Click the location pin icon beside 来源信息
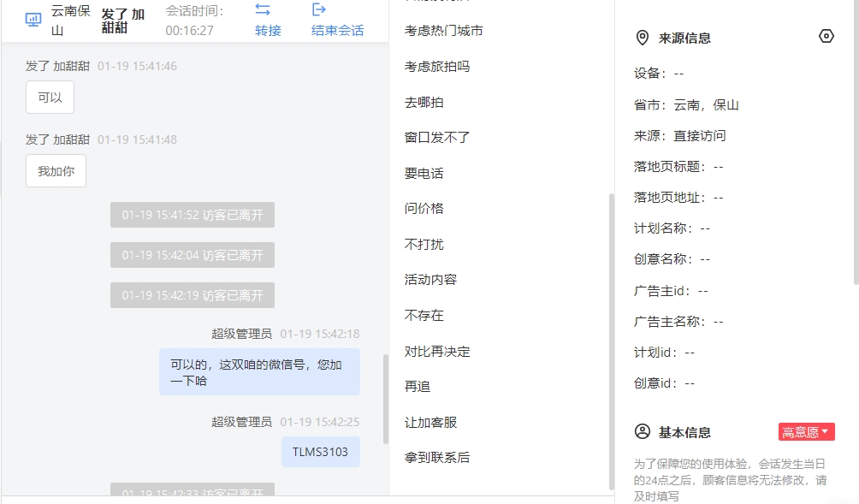The height and width of the screenshot is (504, 859). (x=642, y=38)
